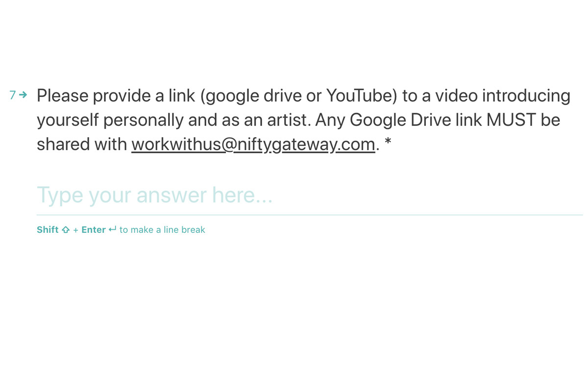Open the workwithus@niftygateway.com email link

coord(253,145)
